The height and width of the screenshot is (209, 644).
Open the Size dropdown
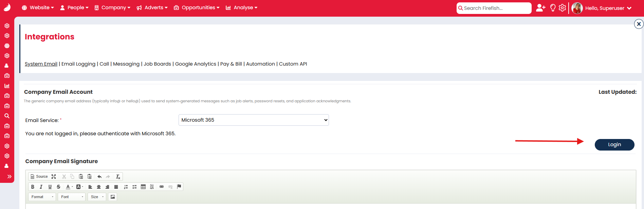pos(97,197)
